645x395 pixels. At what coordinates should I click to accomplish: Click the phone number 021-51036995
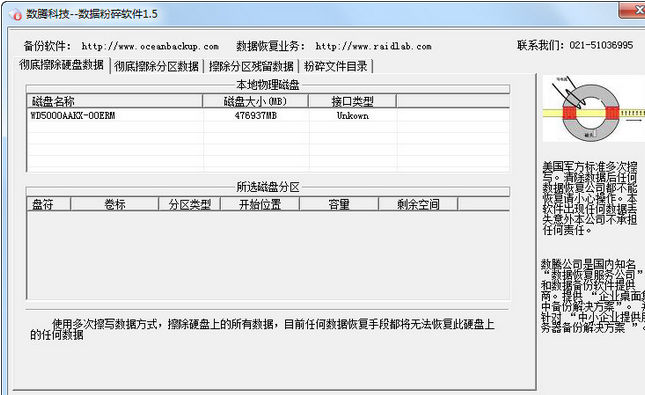coord(601,45)
